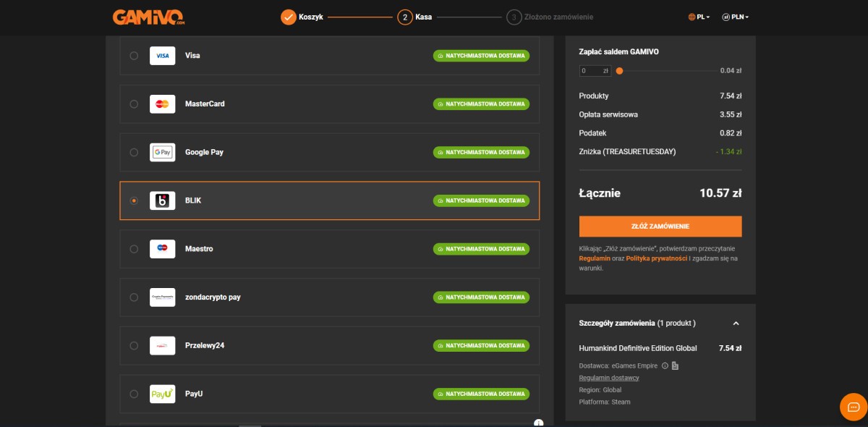The image size is (868, 427).
Task: Choose Maestro radio button
Action: coord(134,249)
